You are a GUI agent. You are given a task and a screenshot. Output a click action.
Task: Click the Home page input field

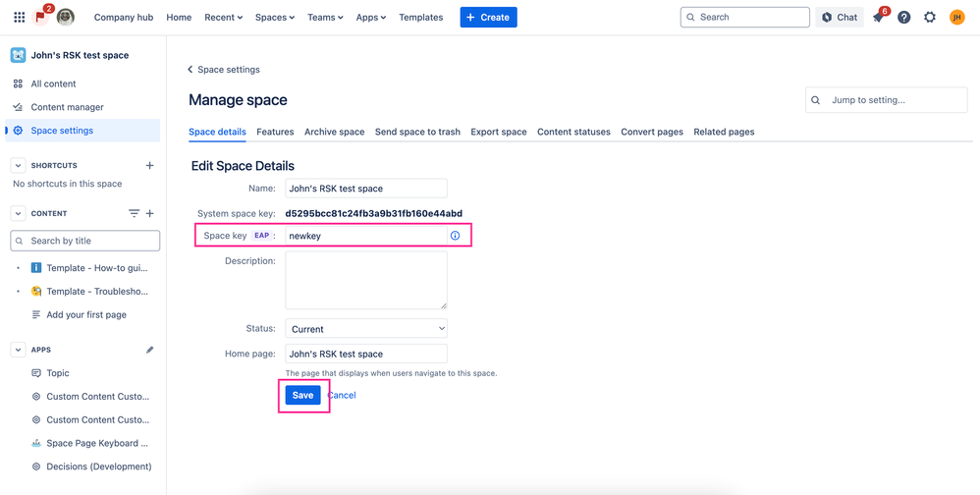click(366, 354)
